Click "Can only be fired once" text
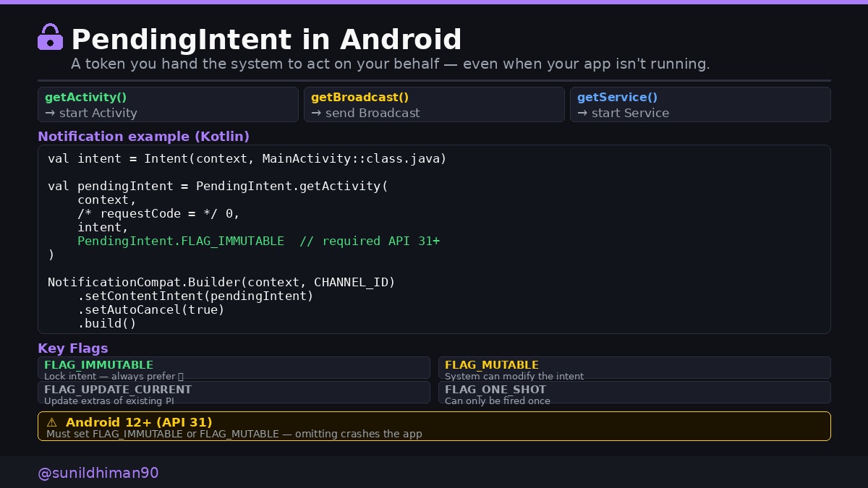The image size is (868, 488). pyautogui.click(x=498, y=401)
